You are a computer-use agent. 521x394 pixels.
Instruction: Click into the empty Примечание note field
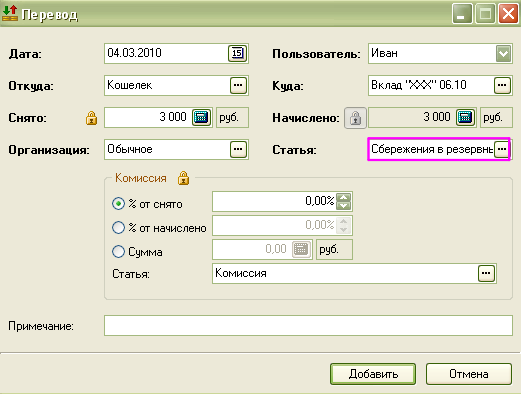[308, 326]
